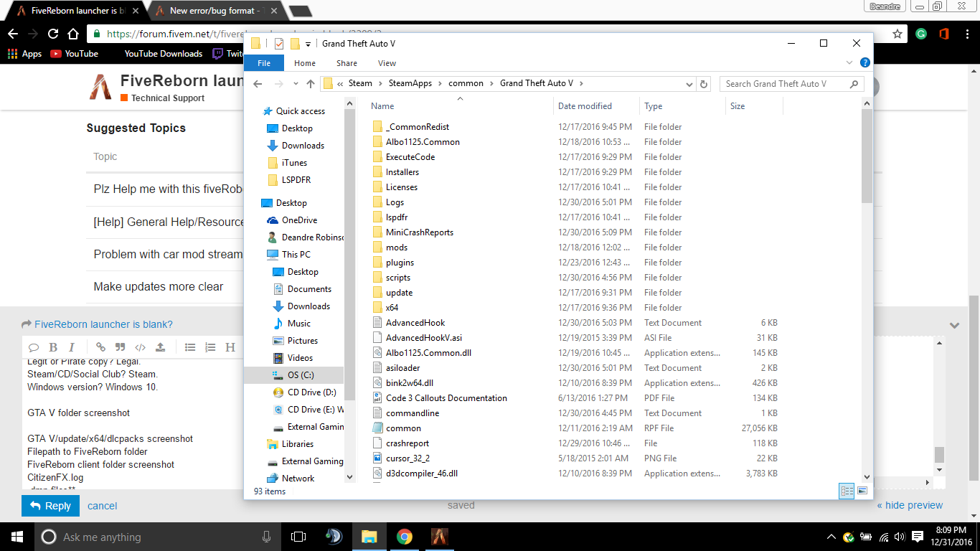
Task: Select the mods folder
Action: [x=397, y=248]
